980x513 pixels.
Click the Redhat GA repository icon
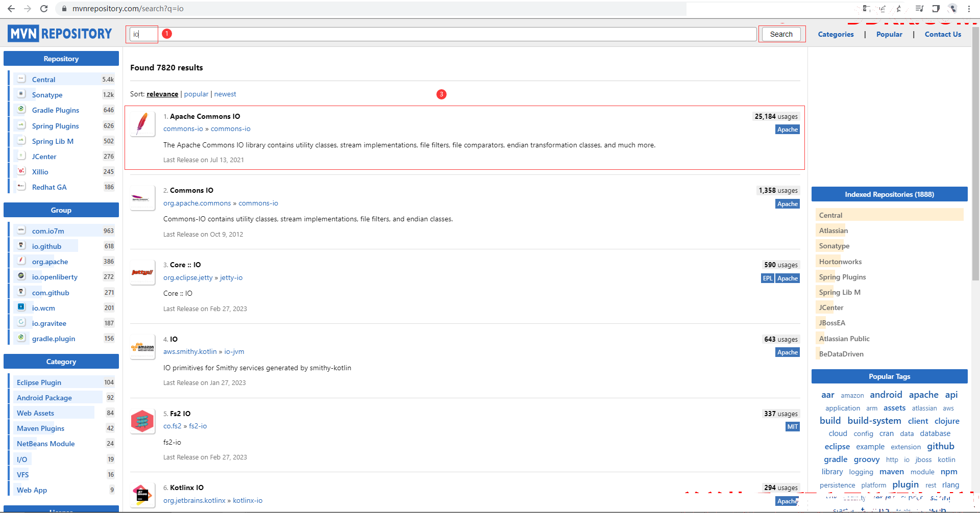tap(21, 187)
